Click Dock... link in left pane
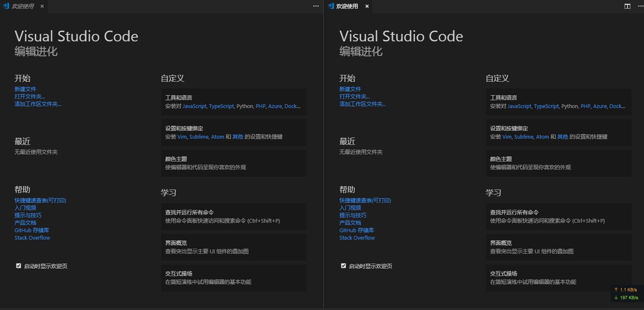 (292, 106)
